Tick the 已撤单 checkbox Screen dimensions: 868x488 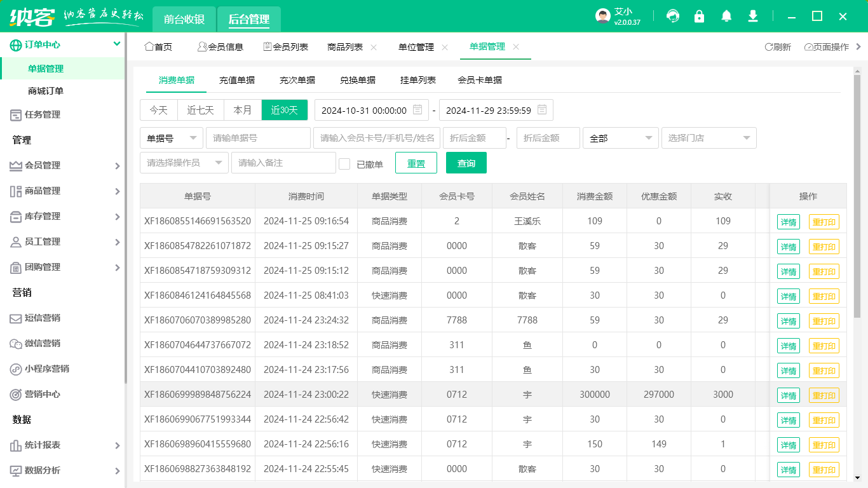344,164
